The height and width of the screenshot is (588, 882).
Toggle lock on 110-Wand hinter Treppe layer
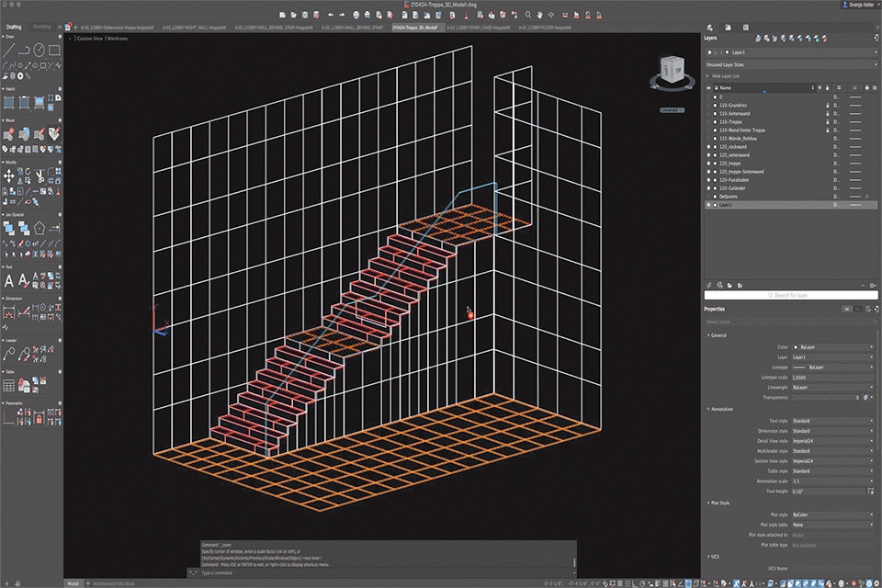point(828,130)
